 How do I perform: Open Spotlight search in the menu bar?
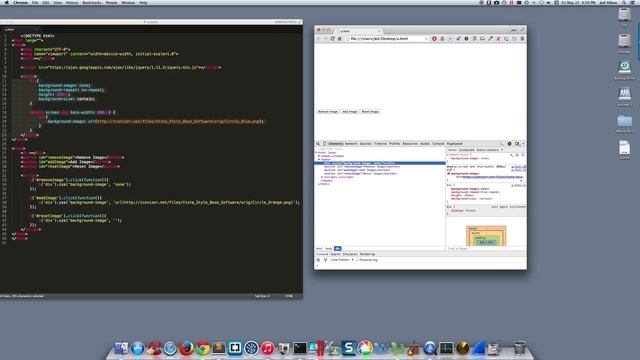click(x=624, y=2)
